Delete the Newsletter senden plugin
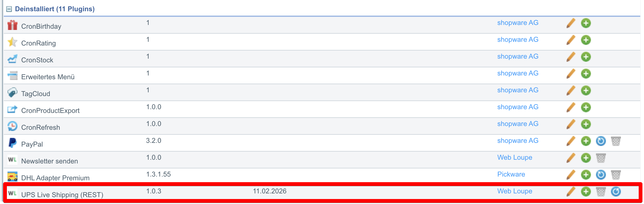This screenshot has height=204, width=644. point(601,158)
